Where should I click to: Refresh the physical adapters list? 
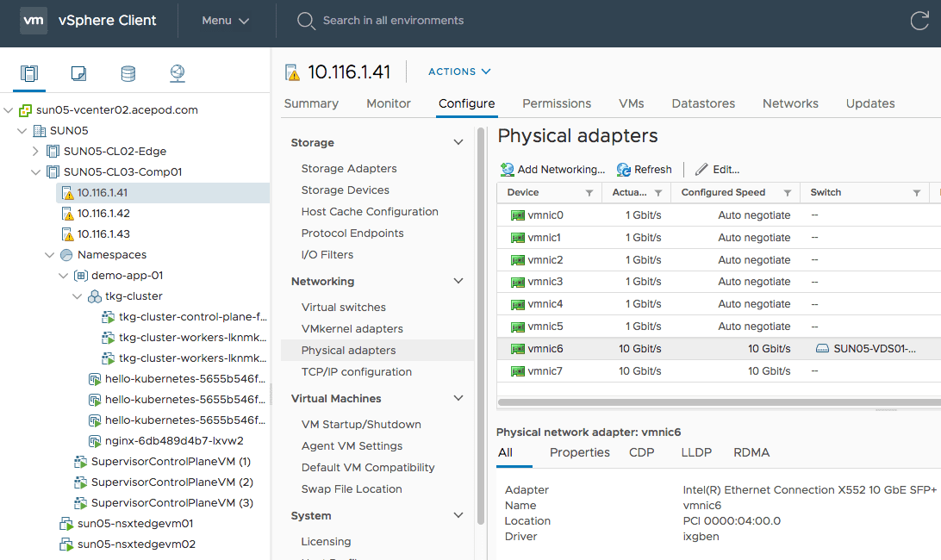[644, 169]
